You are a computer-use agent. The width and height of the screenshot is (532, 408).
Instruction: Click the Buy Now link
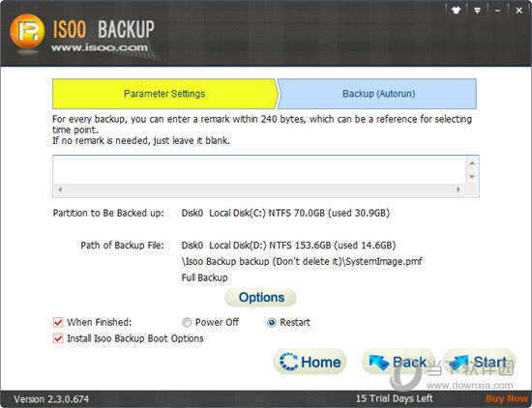pos(507,398)
